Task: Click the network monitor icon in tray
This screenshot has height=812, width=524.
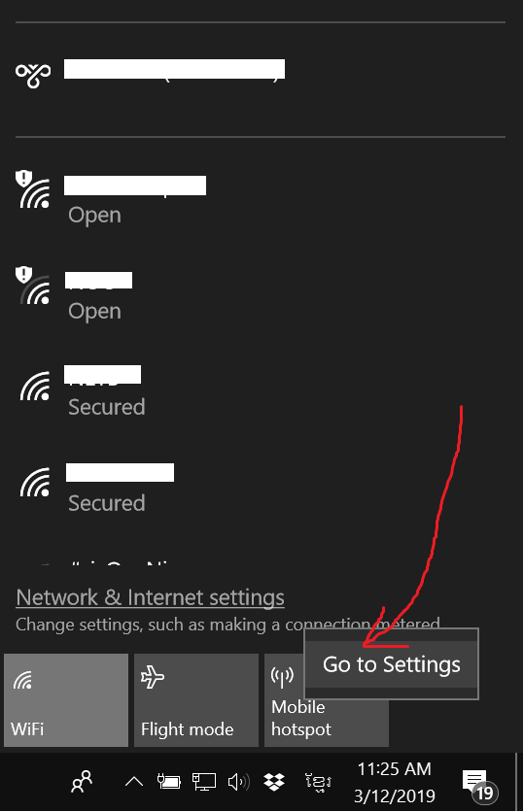Action: 204,782
